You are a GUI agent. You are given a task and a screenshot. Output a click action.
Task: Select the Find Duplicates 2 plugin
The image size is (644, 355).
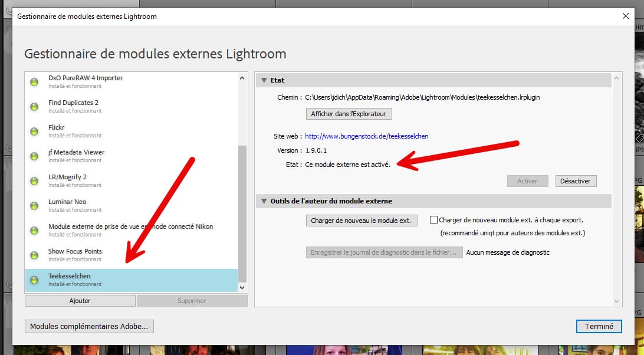click(x=132, y=106)
